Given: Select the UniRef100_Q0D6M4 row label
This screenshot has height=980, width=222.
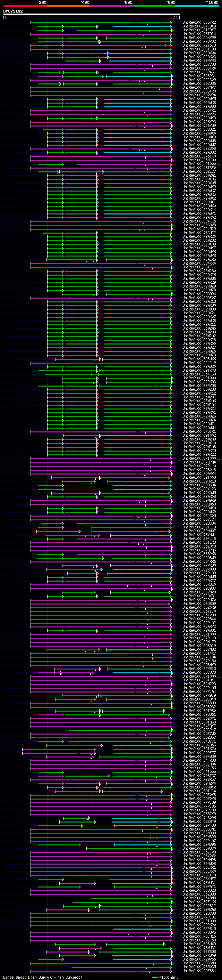Looking at the screenshot, I should [x=199, y=485].
